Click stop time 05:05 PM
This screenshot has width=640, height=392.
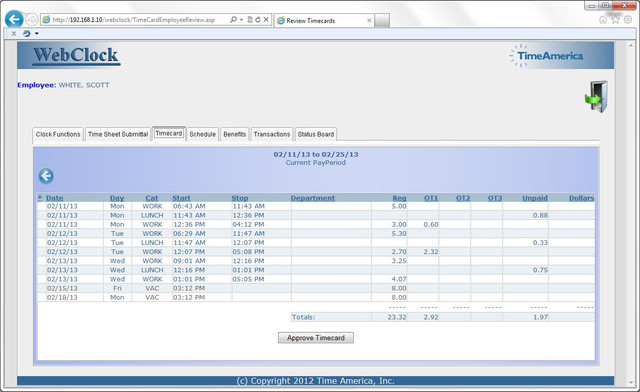(x=249, y=279)
